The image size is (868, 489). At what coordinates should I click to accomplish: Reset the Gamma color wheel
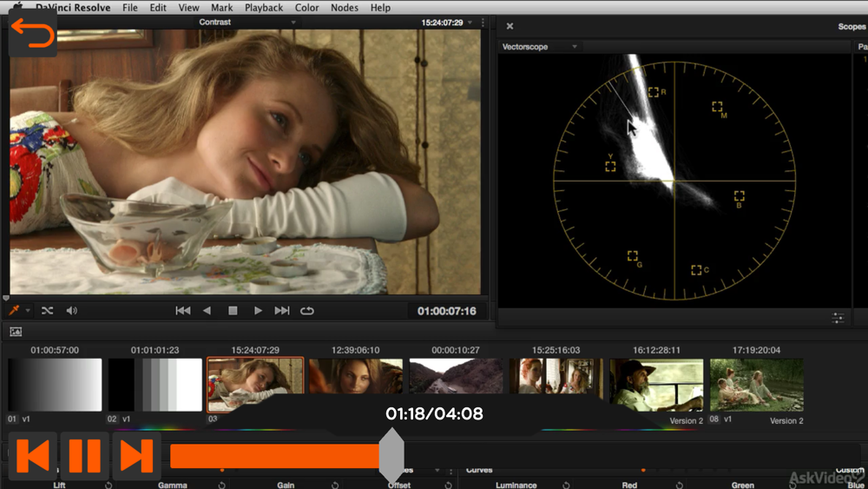pos(221,486)
